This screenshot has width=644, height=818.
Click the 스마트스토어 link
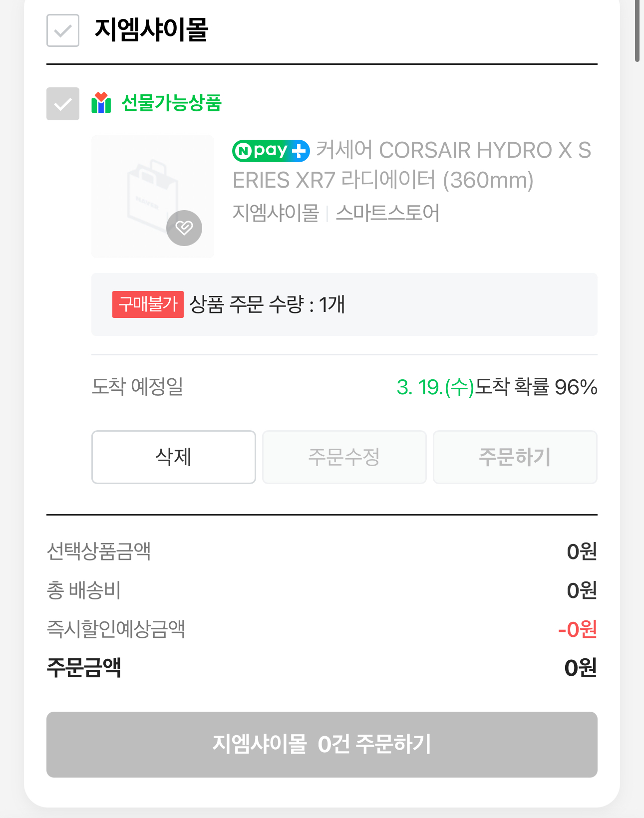coord(387,213)
